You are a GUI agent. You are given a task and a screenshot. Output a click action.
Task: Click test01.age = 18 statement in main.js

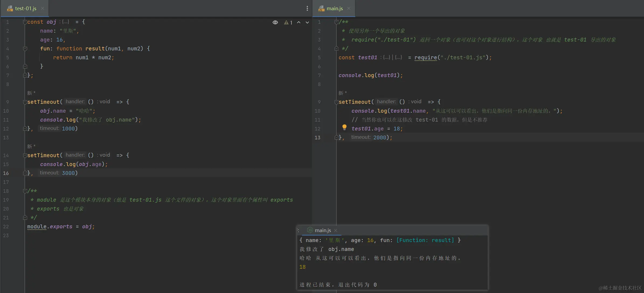coord(377,129)
